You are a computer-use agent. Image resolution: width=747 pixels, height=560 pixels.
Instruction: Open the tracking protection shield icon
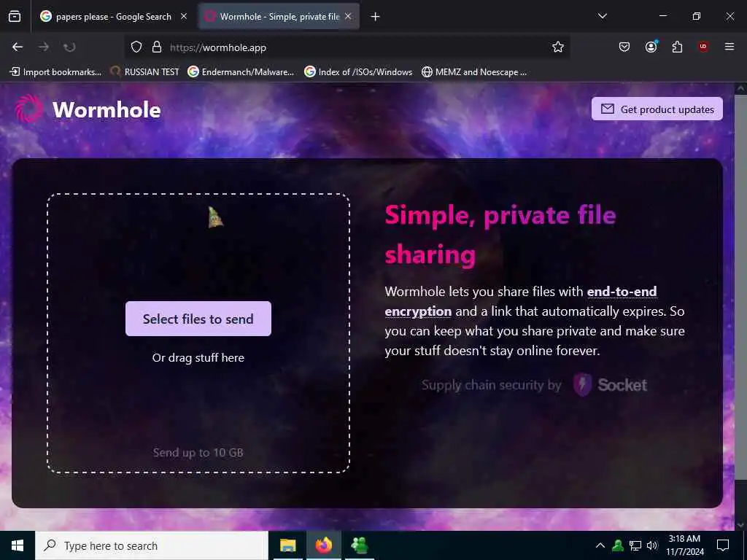click(x=136, y=47)
